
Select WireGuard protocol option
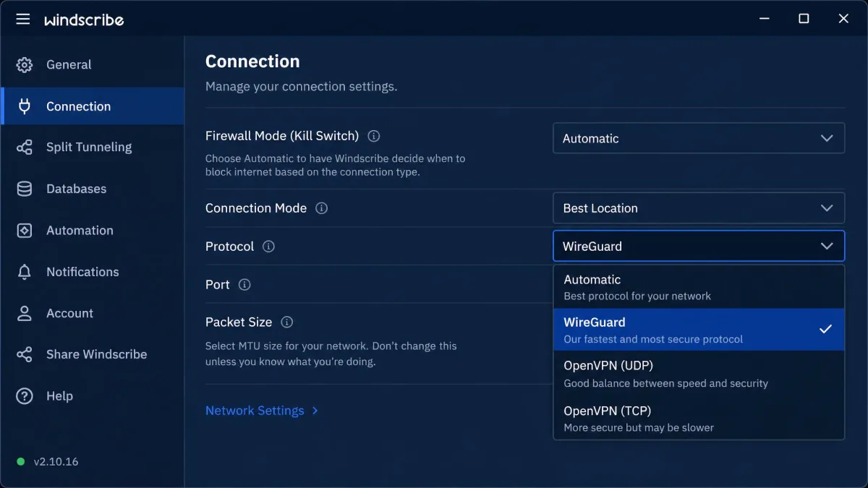[699, 330]
